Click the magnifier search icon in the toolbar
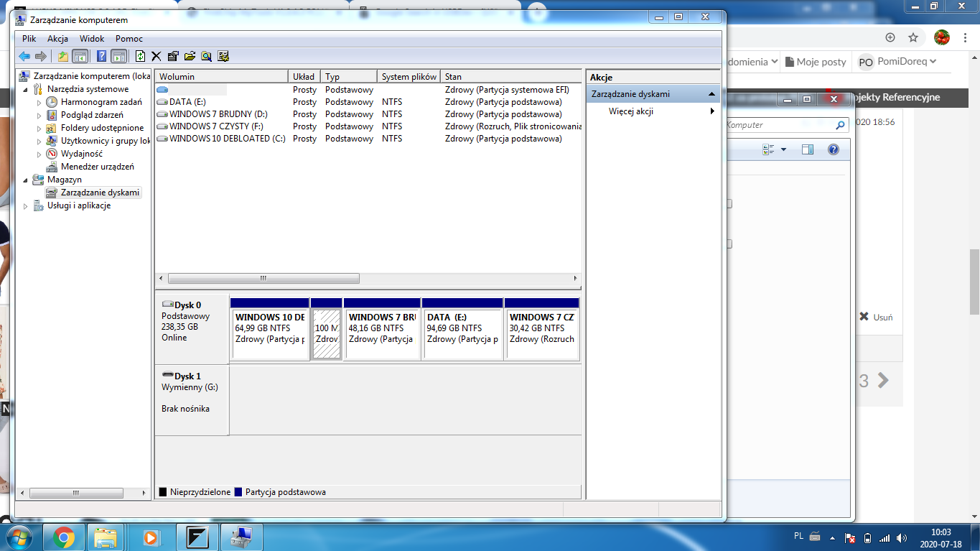 207,56
